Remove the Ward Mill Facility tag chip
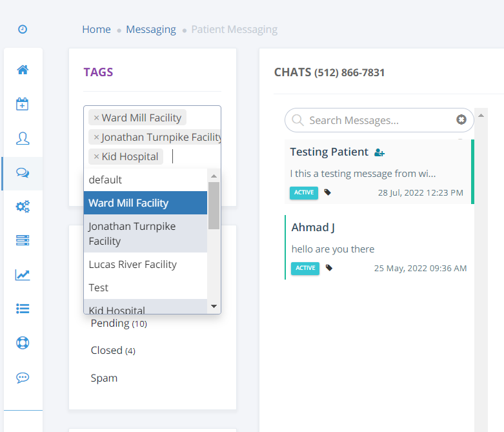The image size is (504, 432). tap(96, 118)
